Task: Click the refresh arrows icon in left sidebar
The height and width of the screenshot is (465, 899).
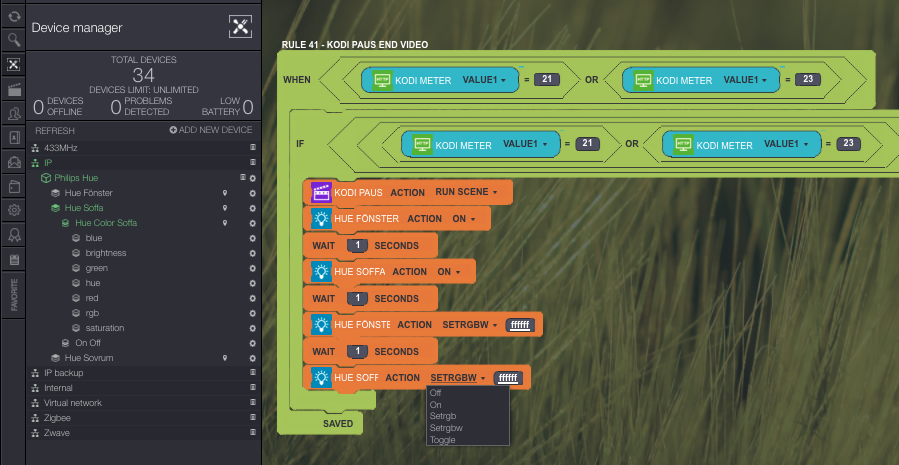Action: 13,16
